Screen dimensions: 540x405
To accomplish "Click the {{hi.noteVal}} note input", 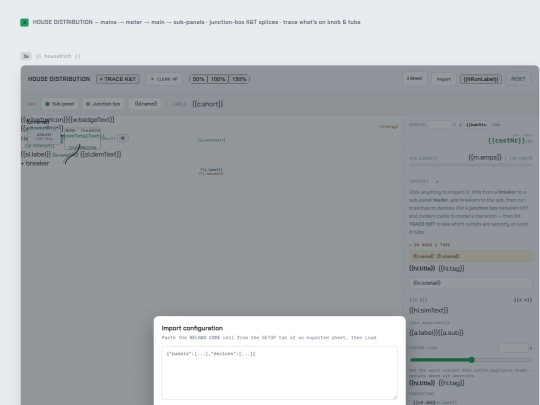I will pos(470,283).
